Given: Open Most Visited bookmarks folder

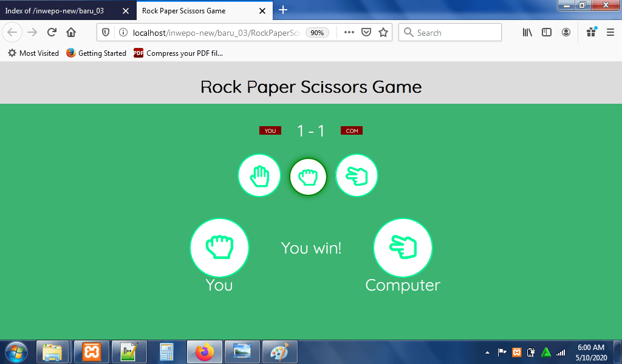Looking at the screenshot, I should [x=33, y=53].
